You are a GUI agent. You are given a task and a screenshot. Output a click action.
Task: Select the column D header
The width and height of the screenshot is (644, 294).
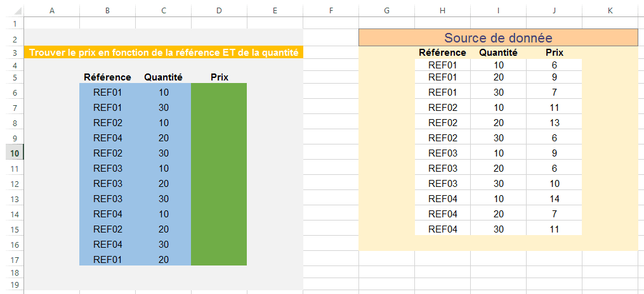tap(219, 11)
